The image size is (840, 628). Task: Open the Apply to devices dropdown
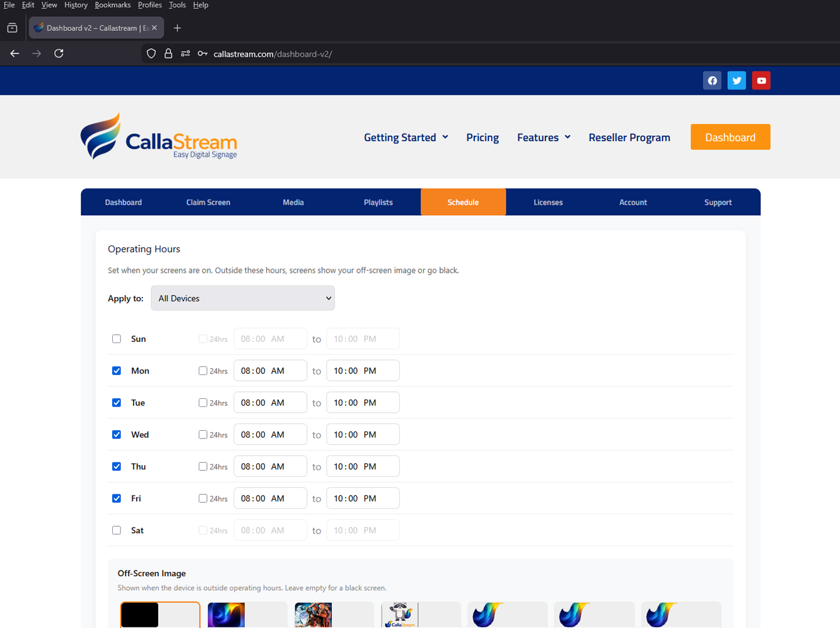[242, 298]
